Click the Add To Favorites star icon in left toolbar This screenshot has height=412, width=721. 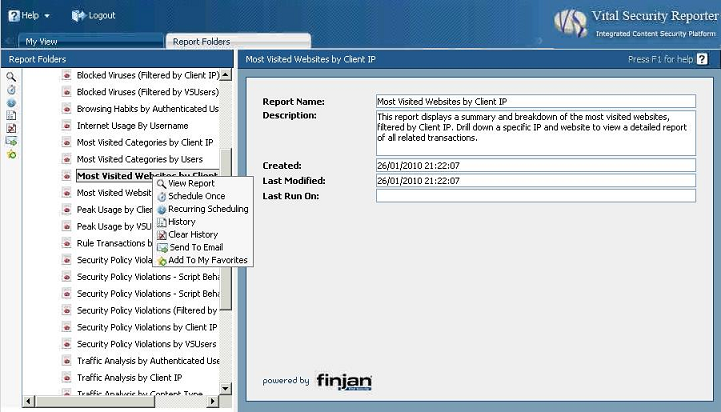point(11,154)
